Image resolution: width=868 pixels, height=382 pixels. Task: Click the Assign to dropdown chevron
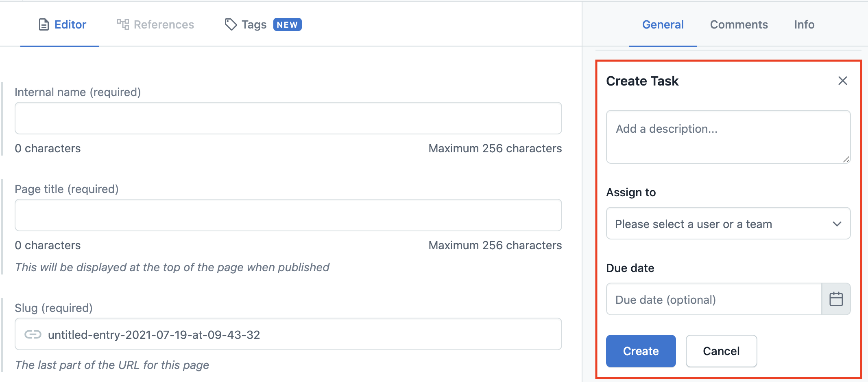(x=837, y=224)
